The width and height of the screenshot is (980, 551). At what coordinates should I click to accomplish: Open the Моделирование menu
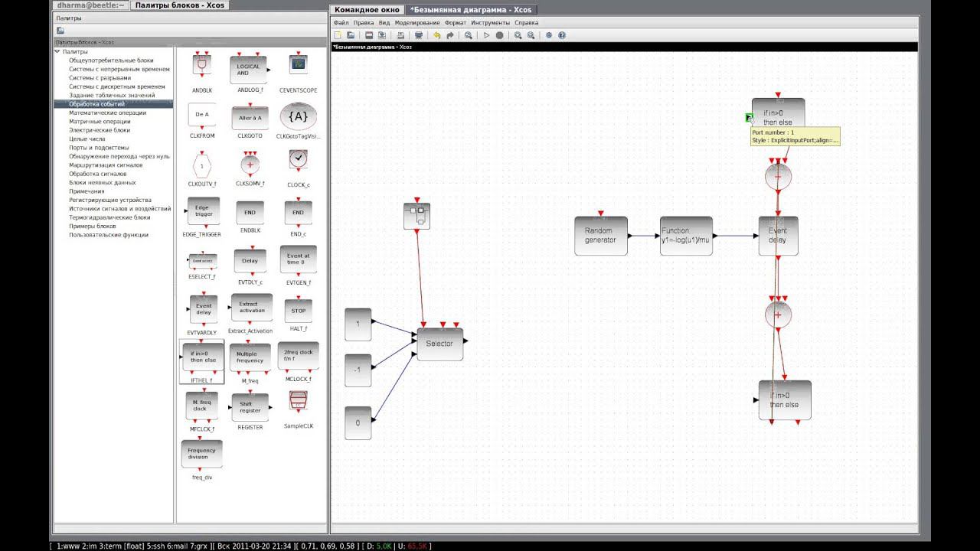[417, 23]
